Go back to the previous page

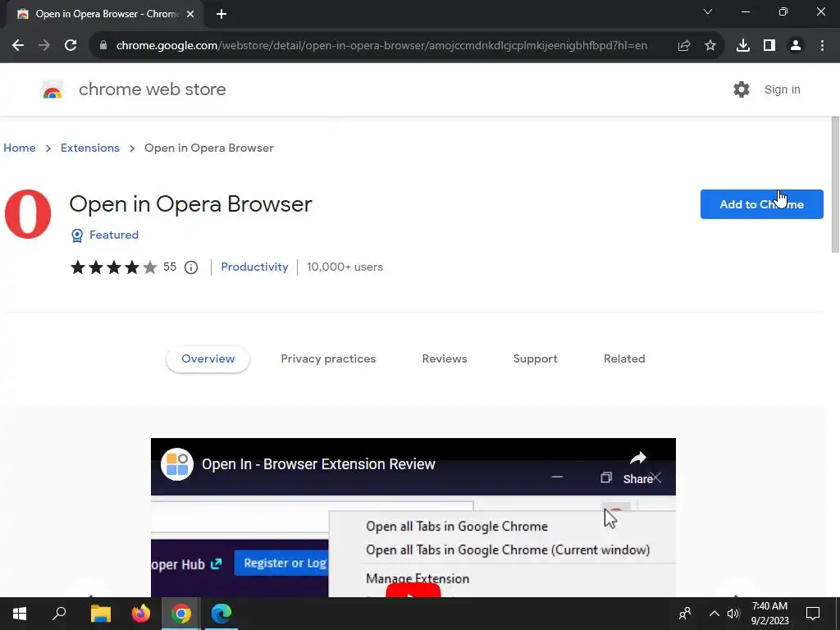click(x=18, y=46)
